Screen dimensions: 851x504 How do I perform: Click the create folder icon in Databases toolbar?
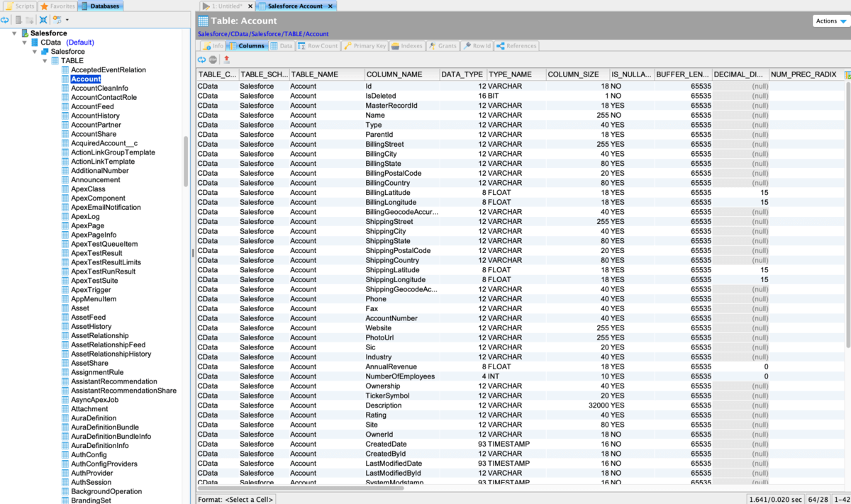pyautogui.click(x=30, y=20)
